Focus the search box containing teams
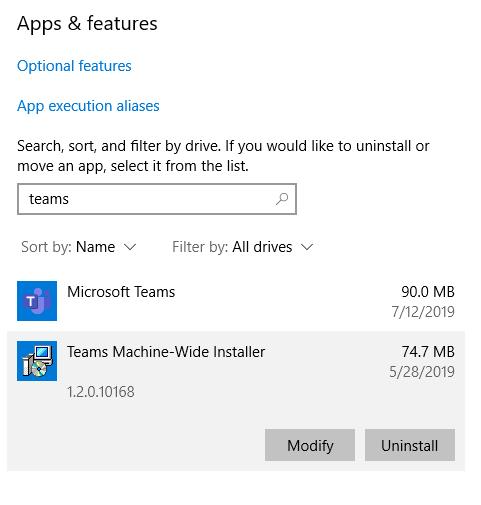Viewport: 481px width, 505px height. click(x=157, y=199)
